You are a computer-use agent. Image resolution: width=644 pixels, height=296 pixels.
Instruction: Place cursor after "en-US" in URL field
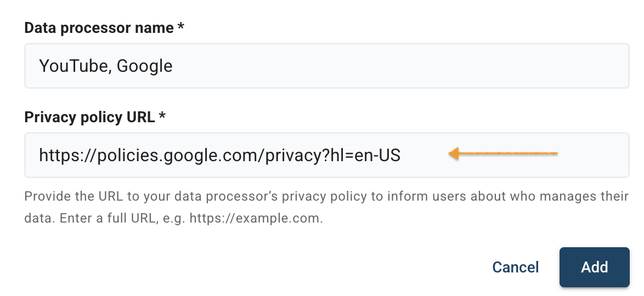(402, 156)
